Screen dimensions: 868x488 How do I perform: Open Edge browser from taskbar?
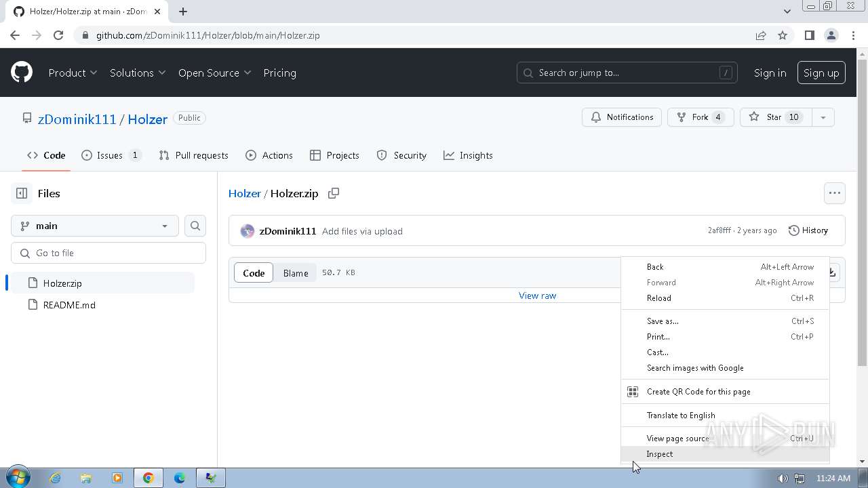pos(180,478)
